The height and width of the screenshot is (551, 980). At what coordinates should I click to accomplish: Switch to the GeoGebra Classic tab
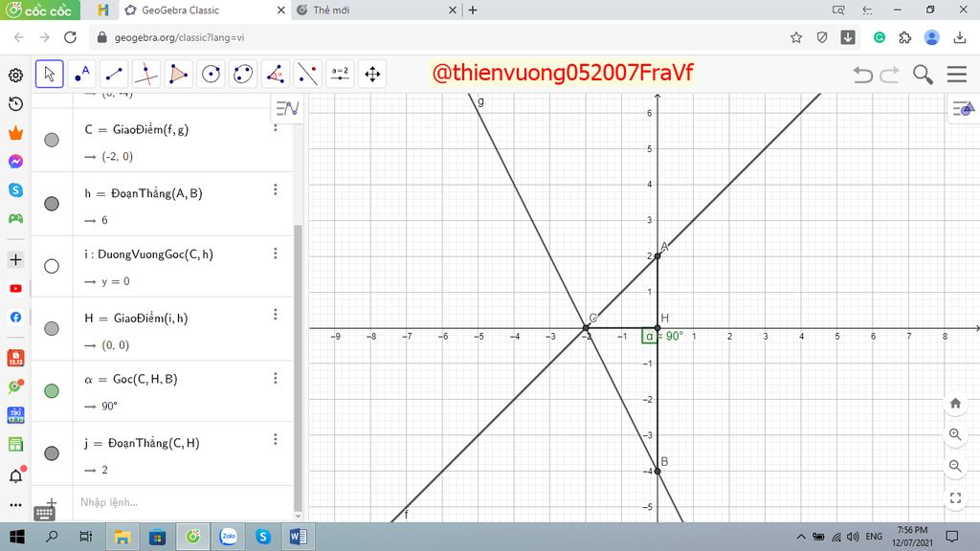[203, 10]
